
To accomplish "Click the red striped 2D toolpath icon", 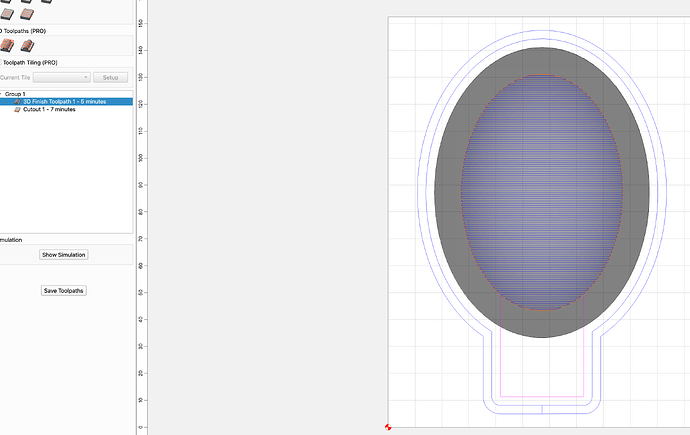I will click(x=27, y=14).
